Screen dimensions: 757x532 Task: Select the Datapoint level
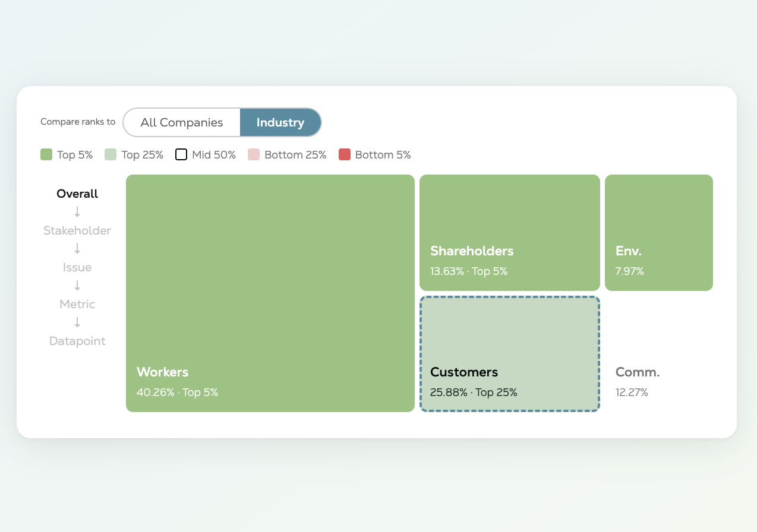77,341
